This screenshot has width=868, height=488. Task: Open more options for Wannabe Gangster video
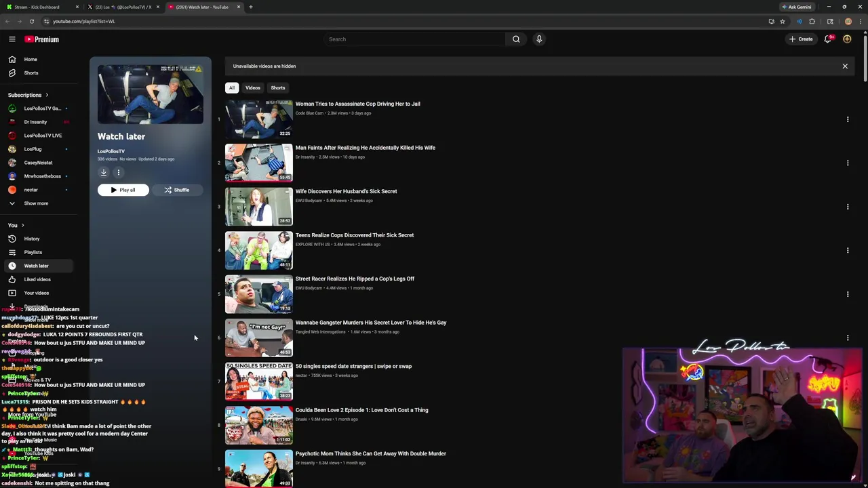847,338
